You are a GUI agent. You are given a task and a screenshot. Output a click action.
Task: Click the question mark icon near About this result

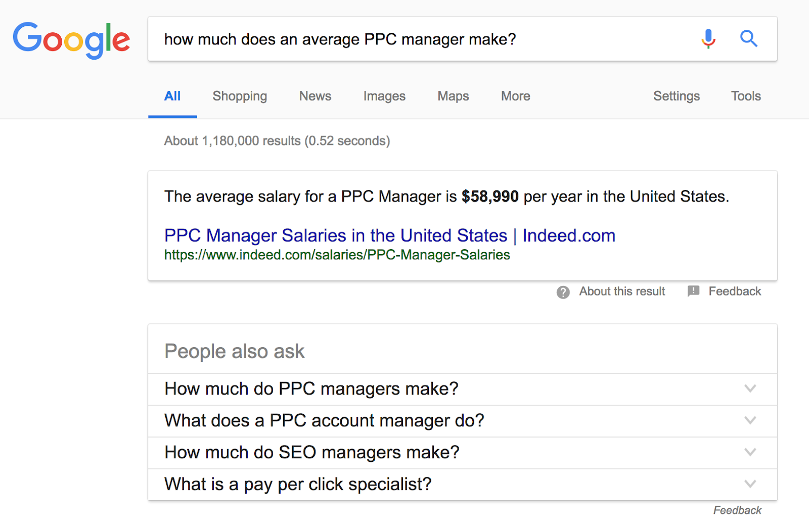click(x=563, y=292)
